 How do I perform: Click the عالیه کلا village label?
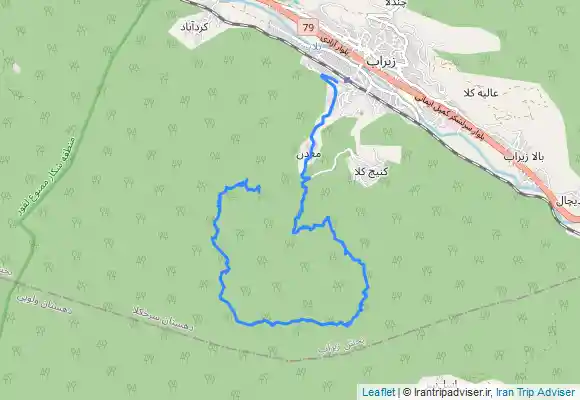point(481,93)
